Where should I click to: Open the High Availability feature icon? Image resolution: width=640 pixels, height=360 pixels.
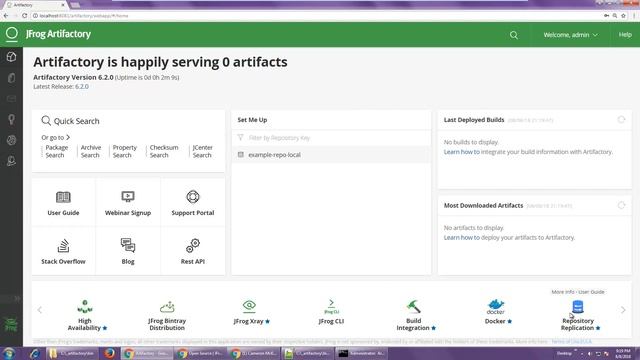pyautogui.click(x=84, y=306)
